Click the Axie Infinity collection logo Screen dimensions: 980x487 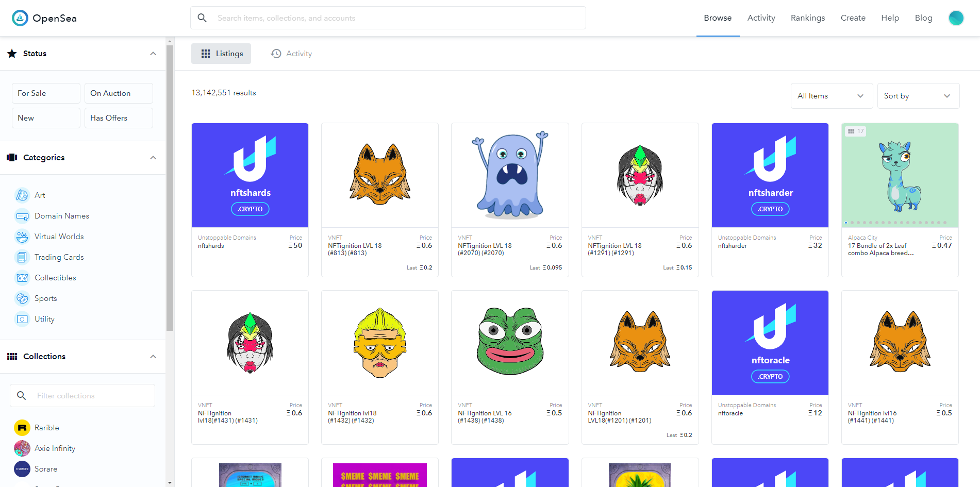click(x=22, y=448)
